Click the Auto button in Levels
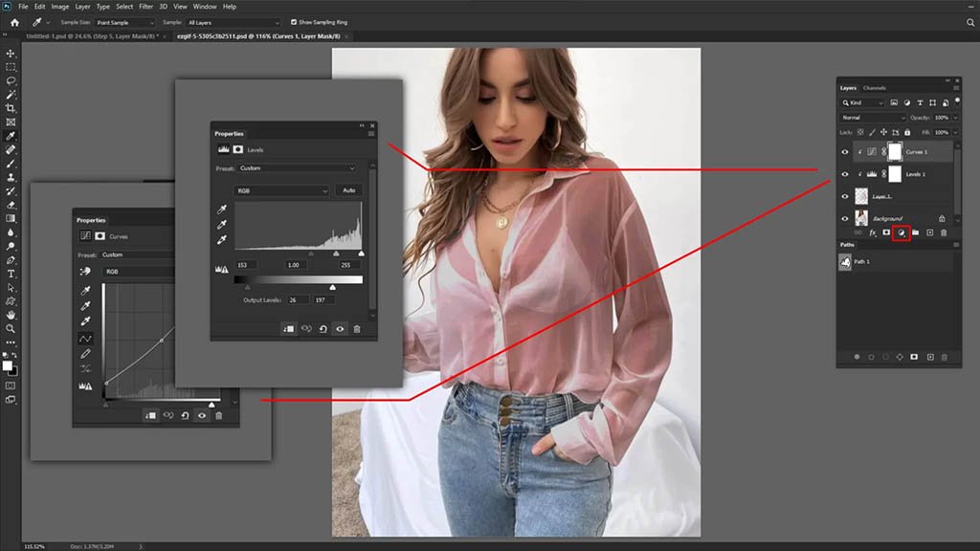The image size is (980, 551). click(x=349, y=190)
